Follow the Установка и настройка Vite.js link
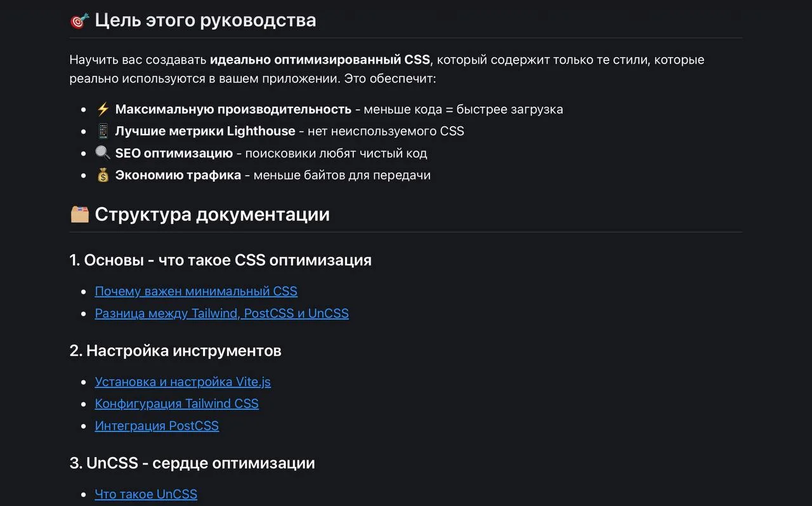This screenshot has width=812, height=506. [x=183, y=382]
